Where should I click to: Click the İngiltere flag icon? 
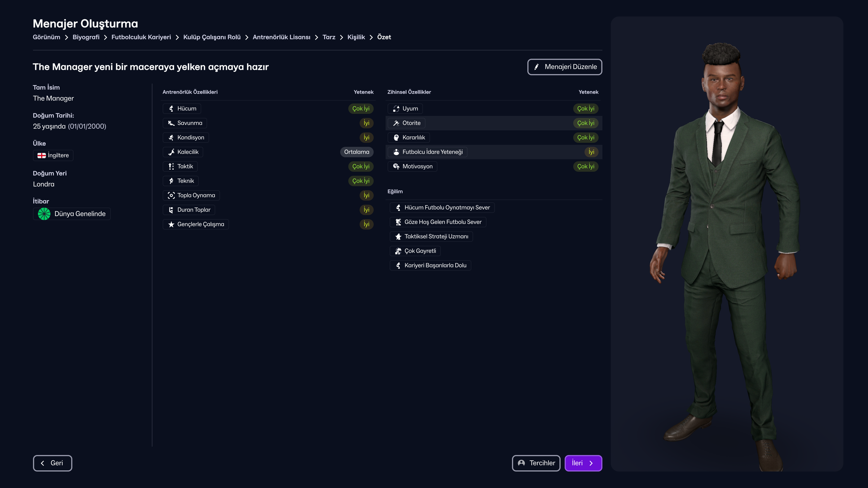pos(41,155)
